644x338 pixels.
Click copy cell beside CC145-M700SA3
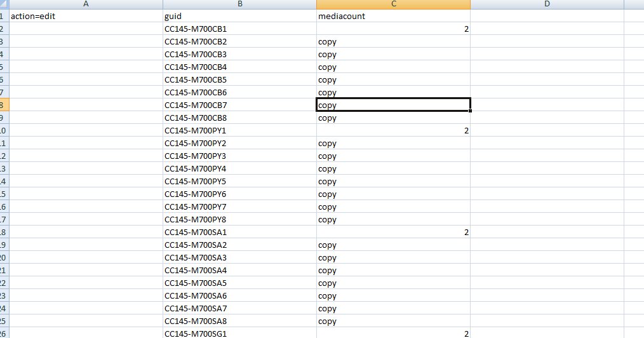[x=394, y=257]
